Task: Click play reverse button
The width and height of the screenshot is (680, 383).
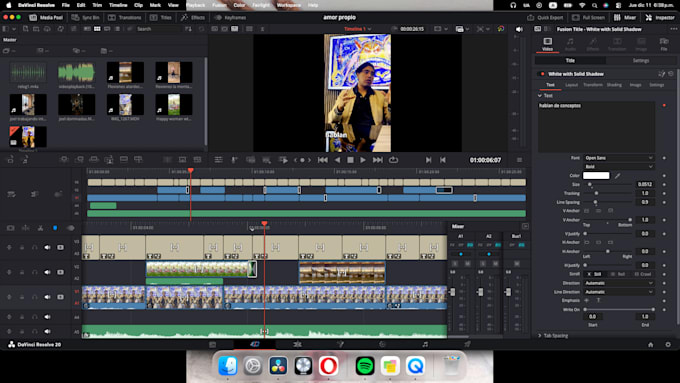Action: click(337, 160)
